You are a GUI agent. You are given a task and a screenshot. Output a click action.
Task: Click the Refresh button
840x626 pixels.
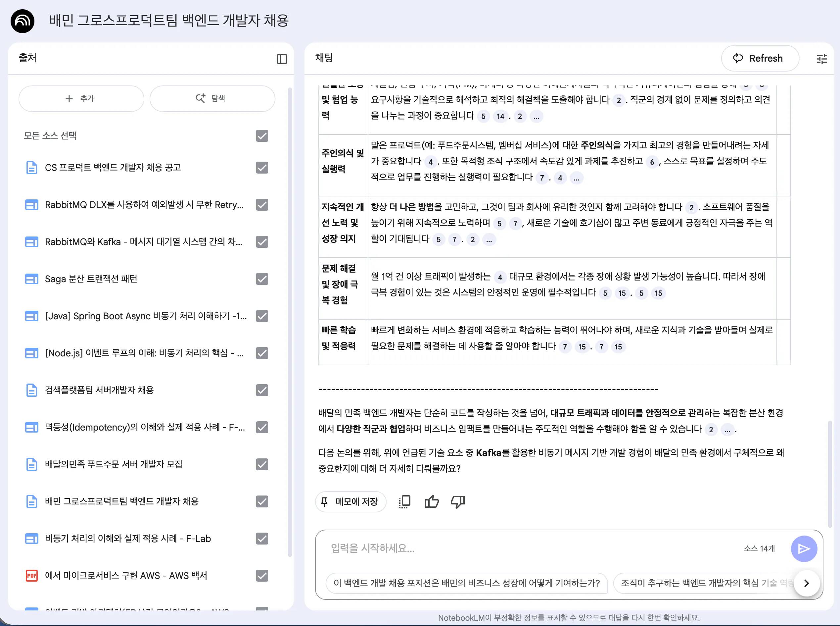pyautogui.click(x=760, y=58)
